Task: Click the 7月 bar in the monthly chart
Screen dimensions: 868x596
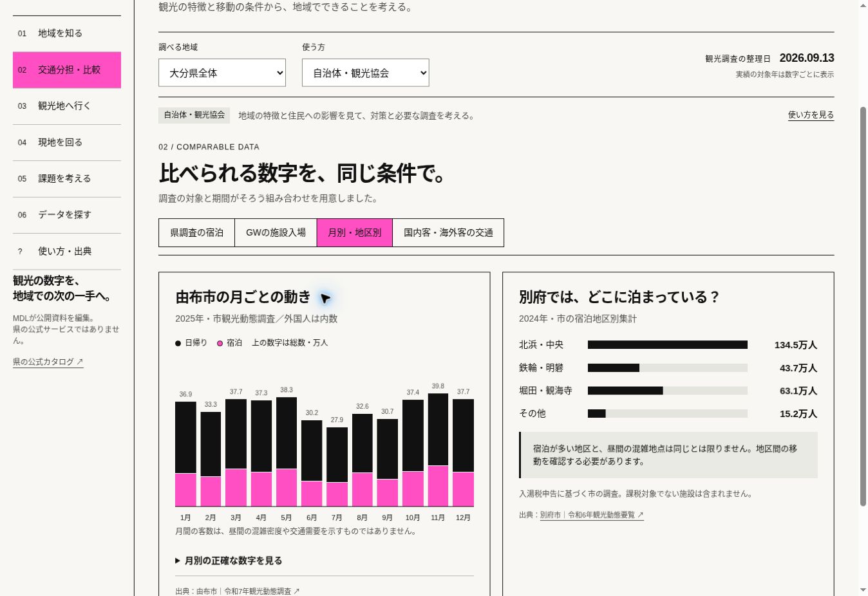Action: 337,467
